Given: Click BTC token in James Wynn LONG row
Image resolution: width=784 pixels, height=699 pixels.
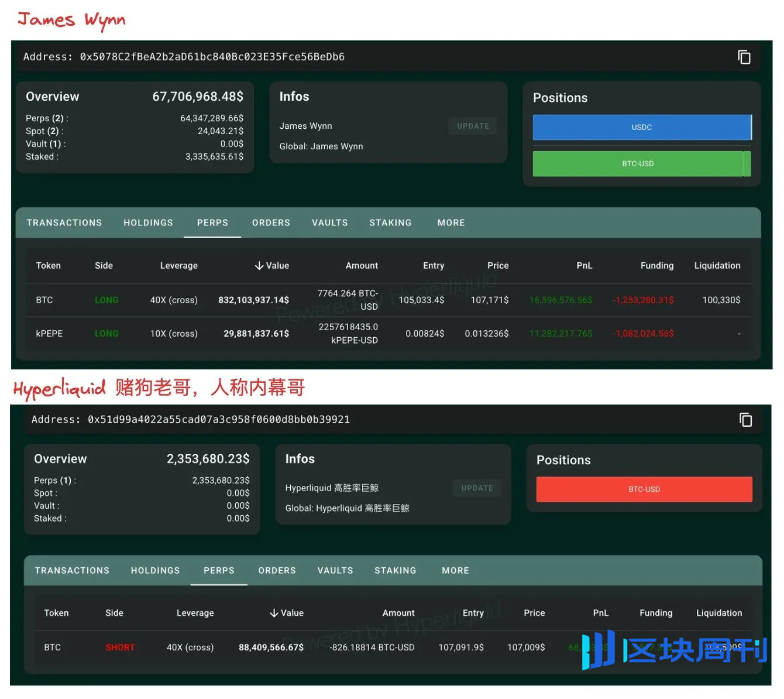Looking at the screenshot, I should pyautogui.click(x=44, y=300).
